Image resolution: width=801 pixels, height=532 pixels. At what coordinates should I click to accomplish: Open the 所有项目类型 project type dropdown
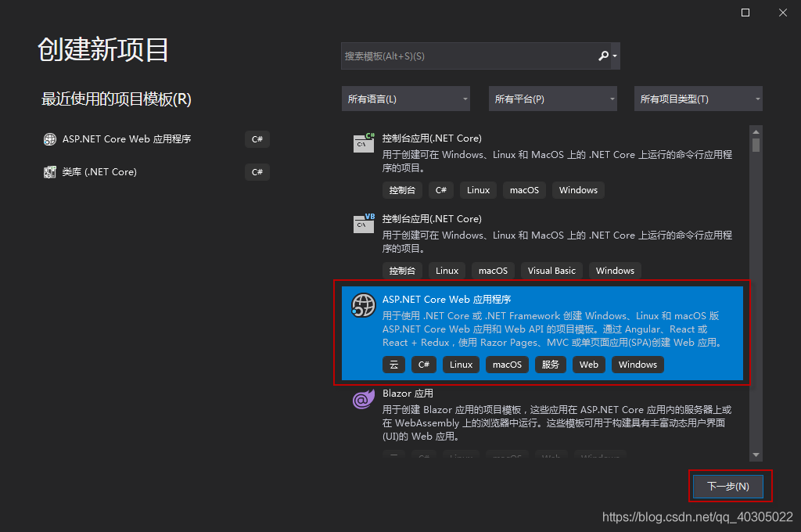(699, 99)
